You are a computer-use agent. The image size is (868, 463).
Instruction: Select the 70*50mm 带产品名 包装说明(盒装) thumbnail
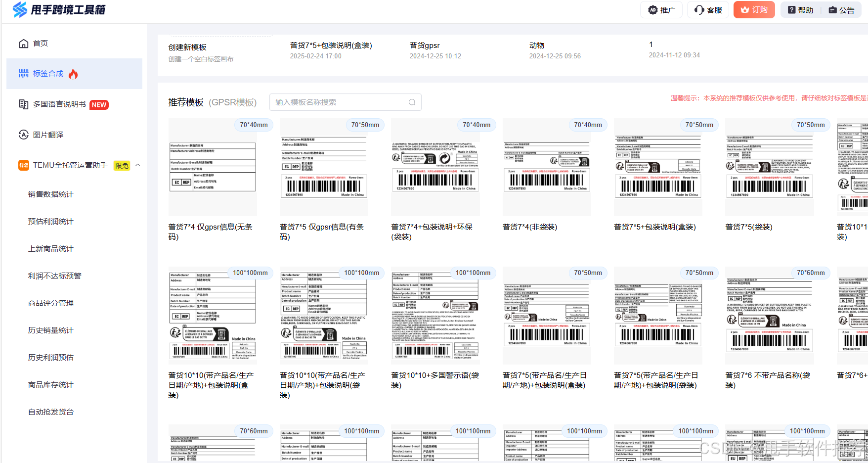point(547,316)
